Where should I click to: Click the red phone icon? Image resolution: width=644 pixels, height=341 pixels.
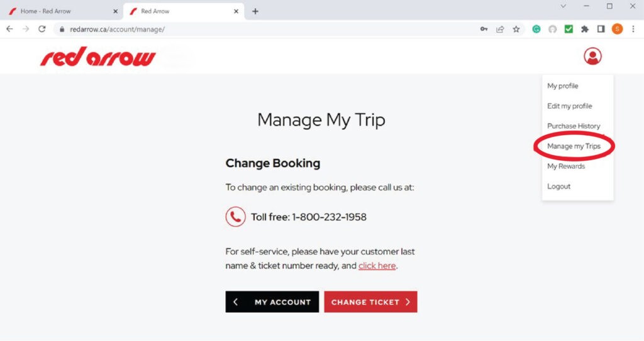tap(235, 217)
